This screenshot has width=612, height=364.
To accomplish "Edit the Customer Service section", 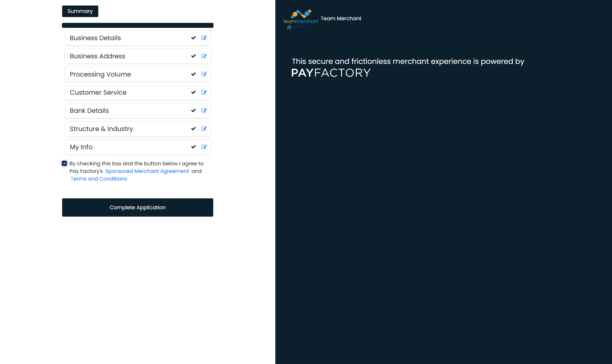I will point(204,92).
